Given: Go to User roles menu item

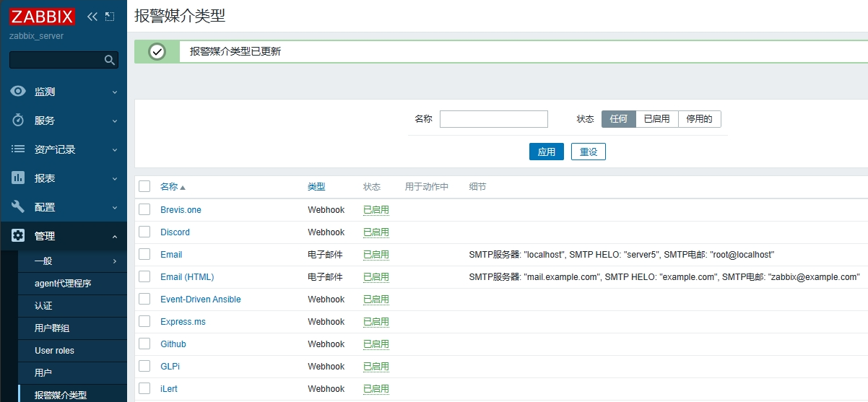Looking at the screenshot, I should point(54,351).
